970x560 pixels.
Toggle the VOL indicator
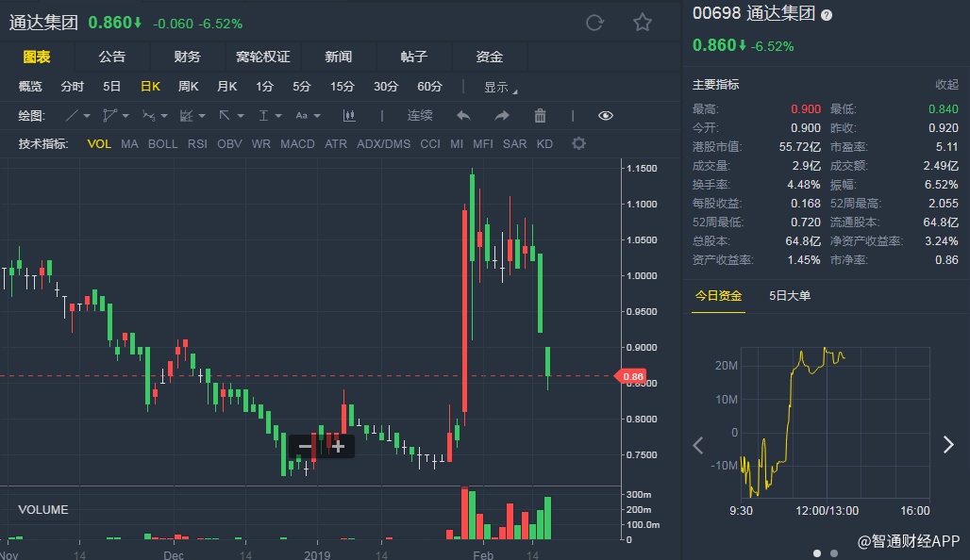point(99,144)
